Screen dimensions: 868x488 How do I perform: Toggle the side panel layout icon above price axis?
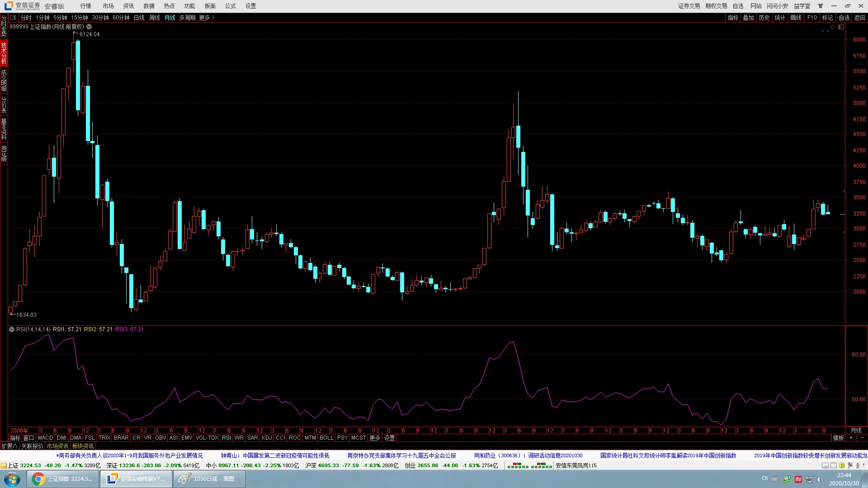coord(840,27)
